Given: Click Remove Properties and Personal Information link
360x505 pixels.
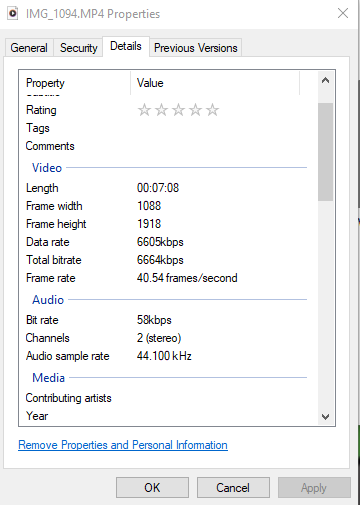Looking at the screenshot, I should point(123,445).
